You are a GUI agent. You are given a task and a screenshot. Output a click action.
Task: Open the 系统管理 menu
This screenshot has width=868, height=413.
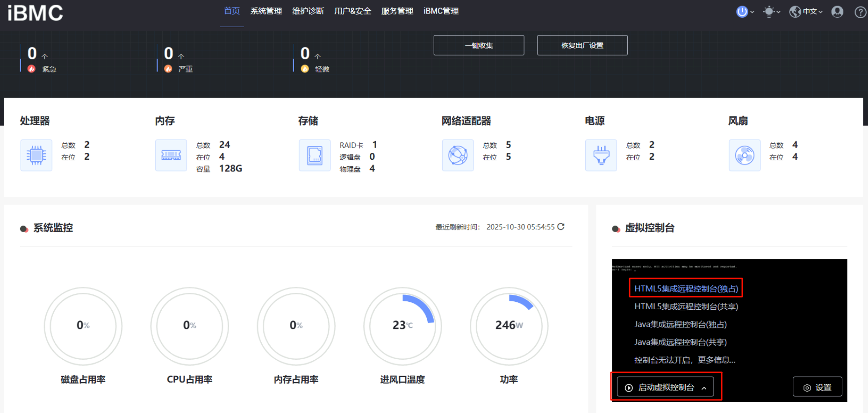[266, 11]
